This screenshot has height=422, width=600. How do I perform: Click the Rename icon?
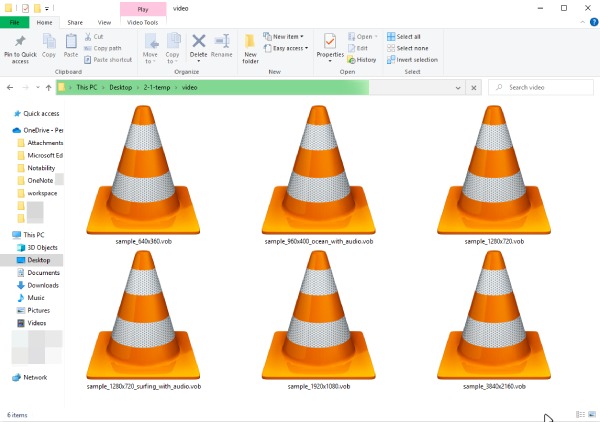[x=222, y=41]
